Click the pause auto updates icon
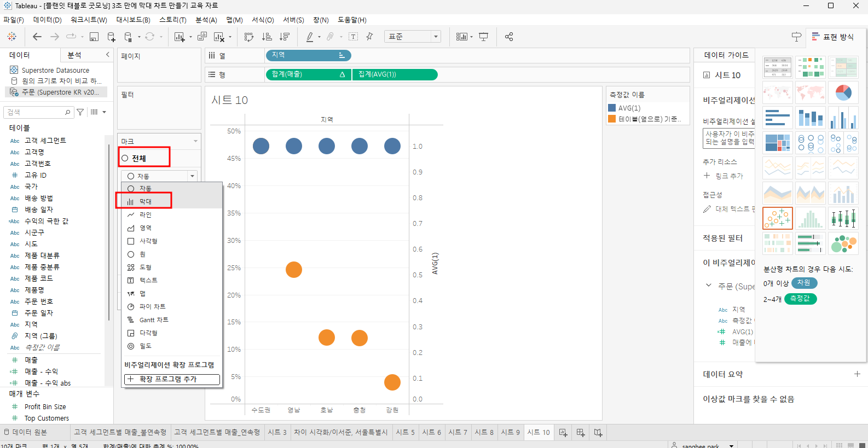 click(128, 37)
